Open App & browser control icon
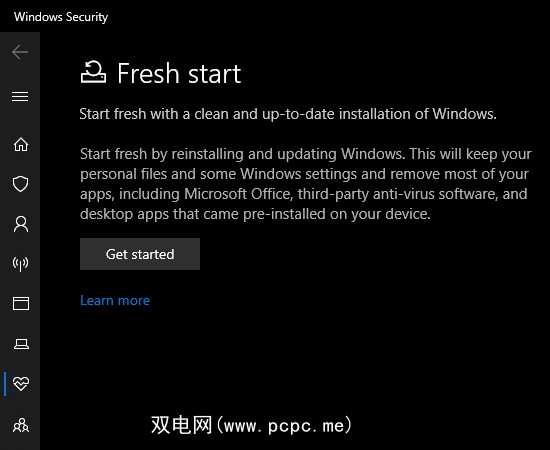Viewport: 550px width, 450px height. pyautogui.click(x=21, y=303)
